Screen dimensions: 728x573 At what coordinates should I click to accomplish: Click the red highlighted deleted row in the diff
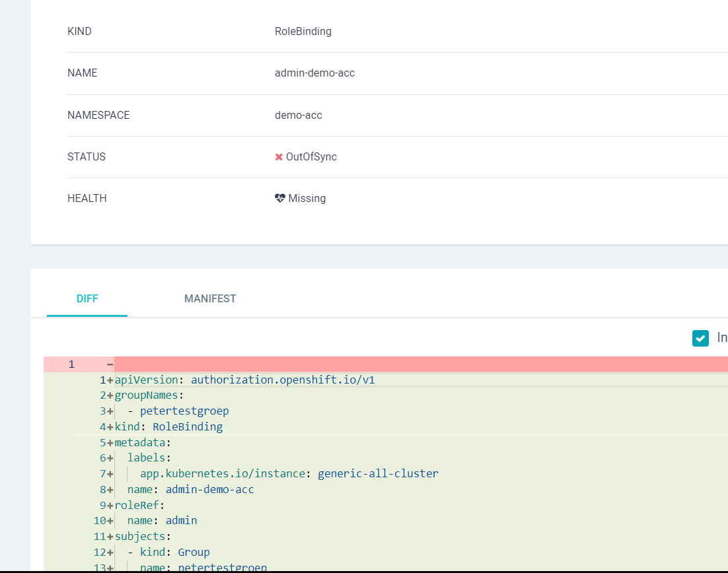(396, 364)
